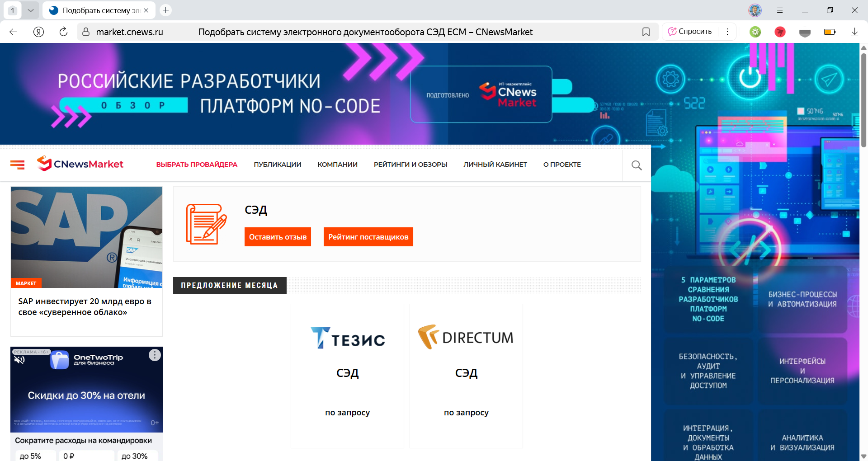
Task: Open browser downloads via arrow icon
Action: (854, 32)
